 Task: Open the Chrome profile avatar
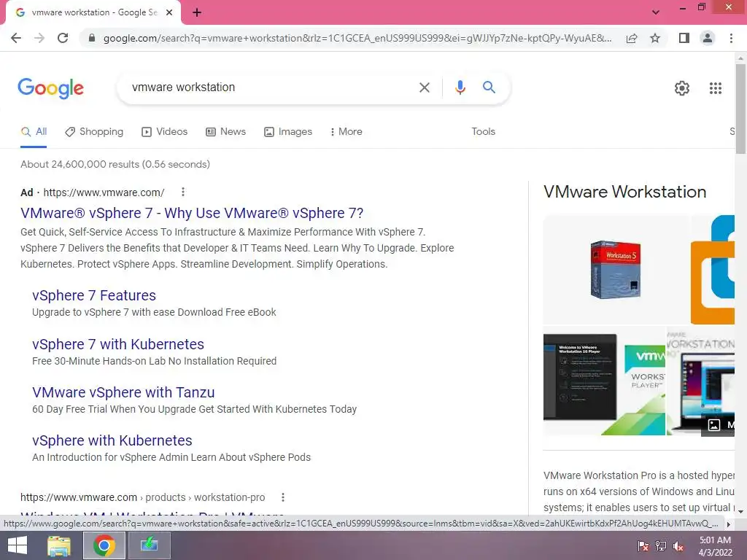708,38
